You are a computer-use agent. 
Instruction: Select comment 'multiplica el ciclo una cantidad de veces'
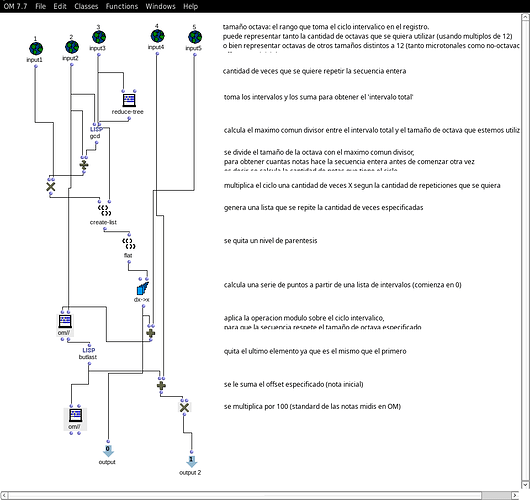[362, 185]
